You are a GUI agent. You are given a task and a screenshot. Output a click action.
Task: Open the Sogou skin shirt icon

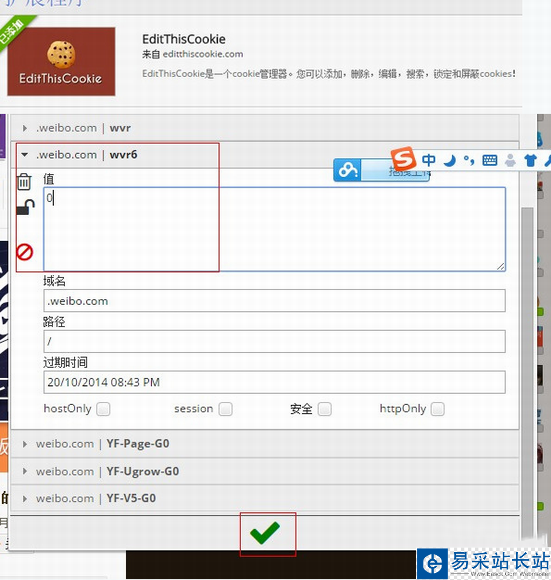[x=530, y=161]
